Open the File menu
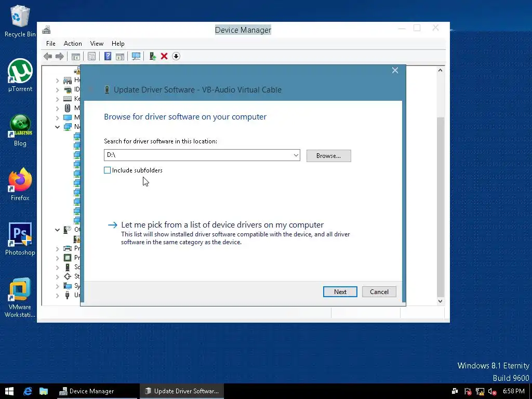532x399 pixels. 51,44
